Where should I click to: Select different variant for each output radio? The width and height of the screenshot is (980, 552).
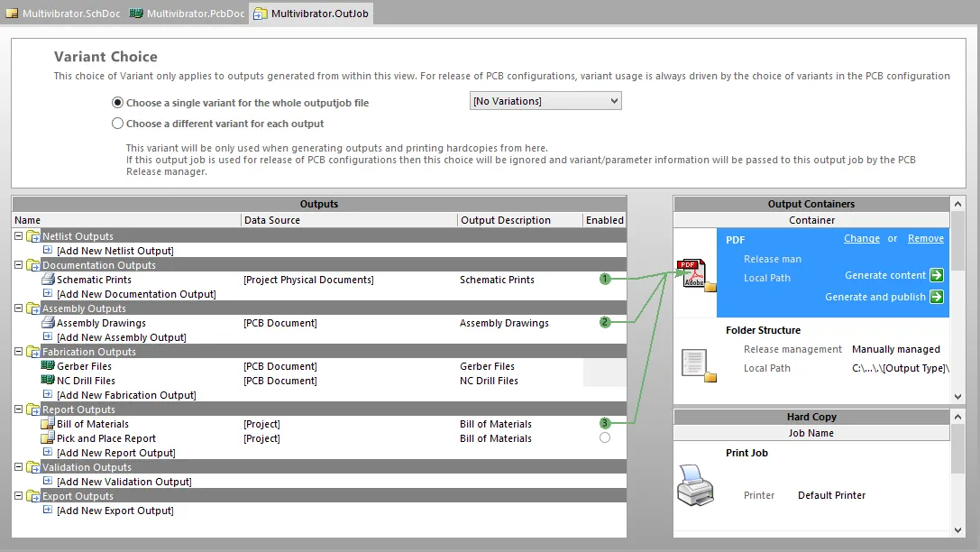point(117,124)
